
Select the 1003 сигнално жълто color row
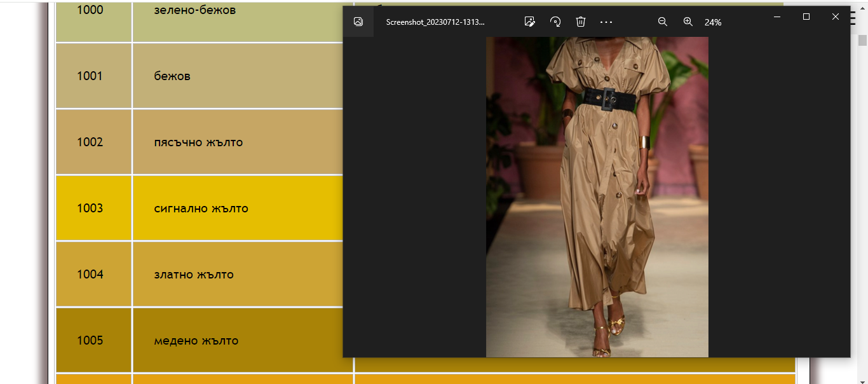[201, 209]
